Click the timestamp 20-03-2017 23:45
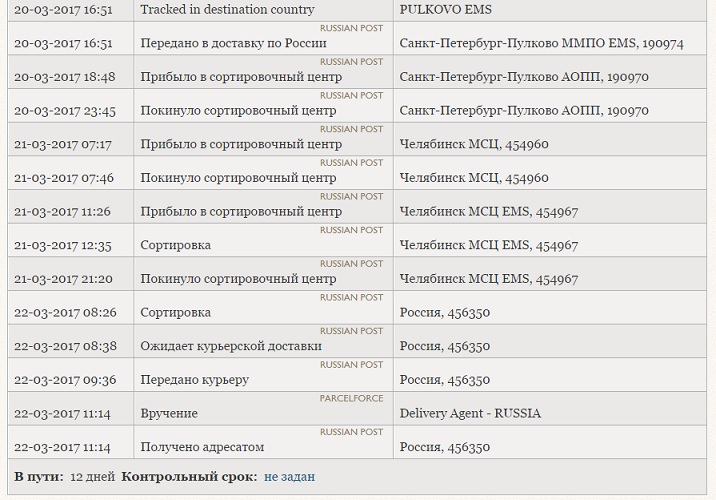 pyautogui.click(x=65, y=111)
